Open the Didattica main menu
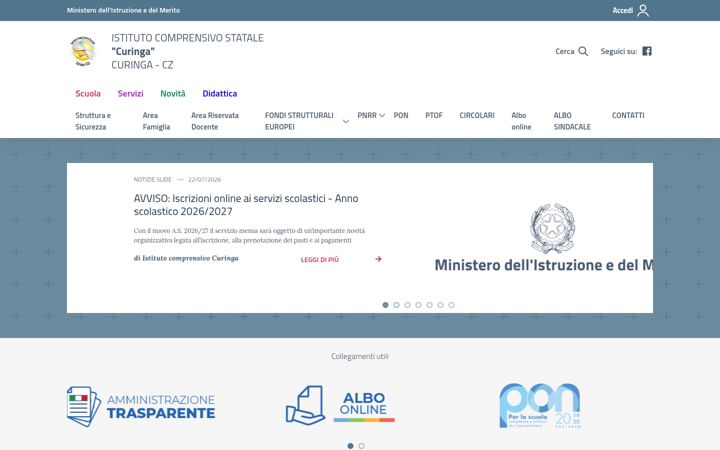The width and height of the screenshot is (720, 450). [219, 94]
